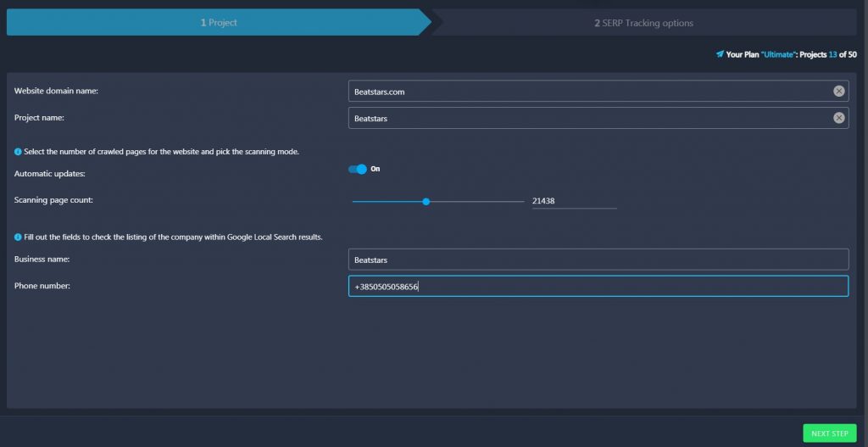Click the "Website domain name:" label
Screen dimensions: 868x447
tap(57, 91)
